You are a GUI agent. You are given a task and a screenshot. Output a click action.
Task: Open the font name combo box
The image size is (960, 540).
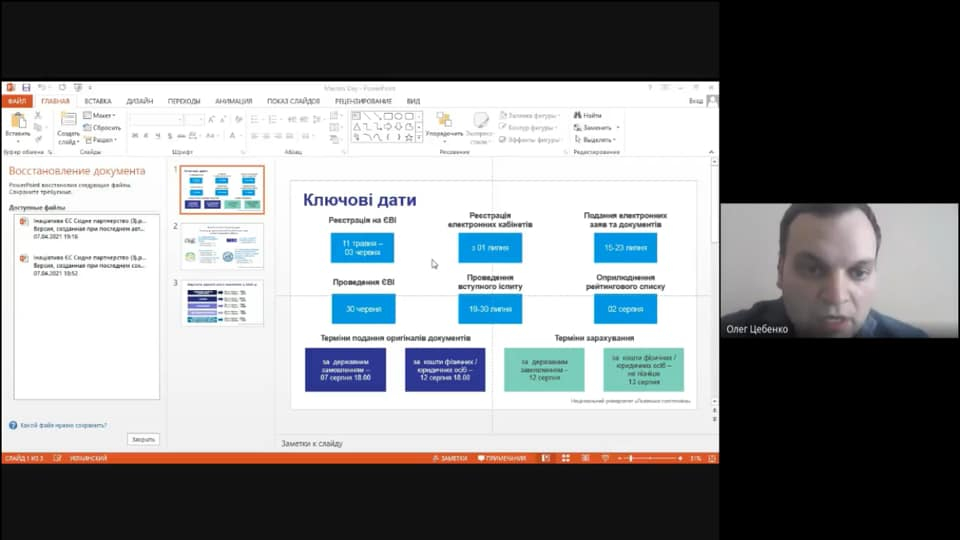tap(156, 119)
